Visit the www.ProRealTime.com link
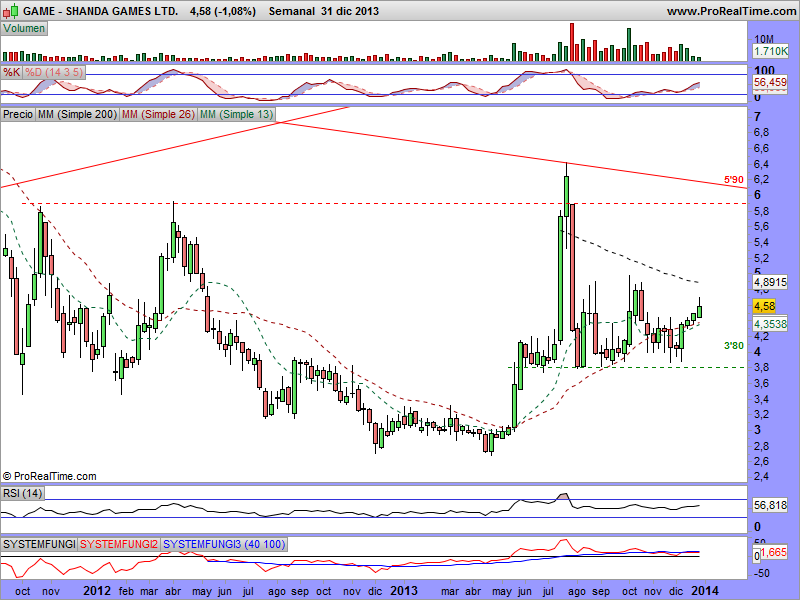This screenshot has height=600, width=800. (730, 12)
